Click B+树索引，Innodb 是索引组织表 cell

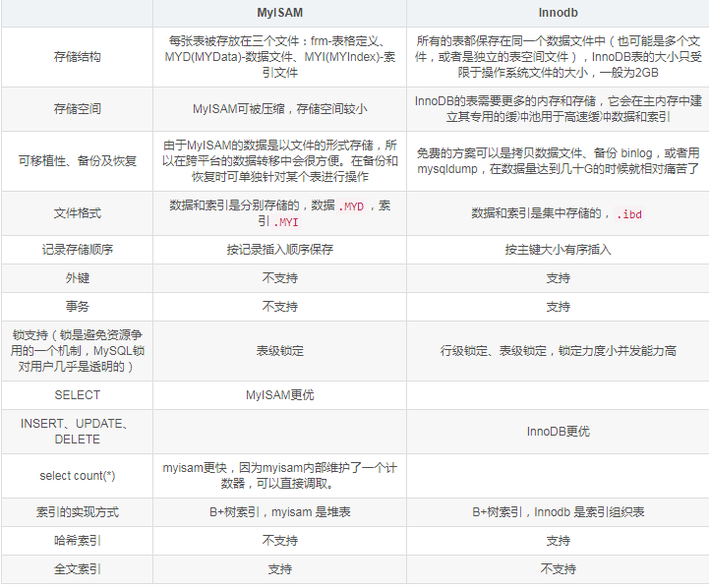point(558,512)
